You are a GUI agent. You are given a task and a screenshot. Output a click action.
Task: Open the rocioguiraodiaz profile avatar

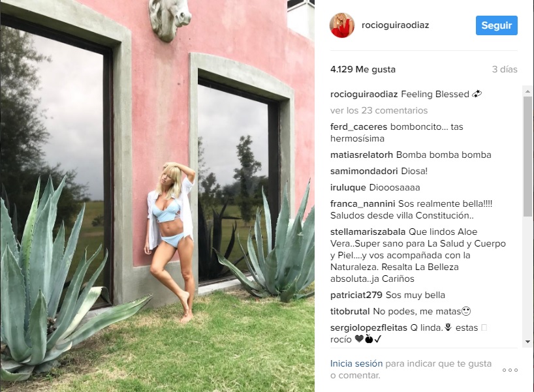(x=342, y=25)
